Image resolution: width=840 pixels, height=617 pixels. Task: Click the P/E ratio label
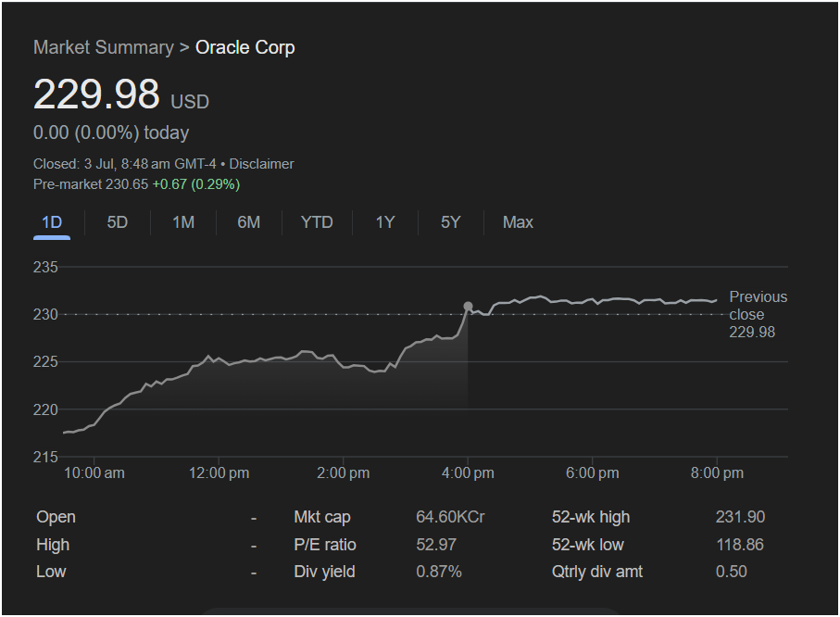pos(325,545)
